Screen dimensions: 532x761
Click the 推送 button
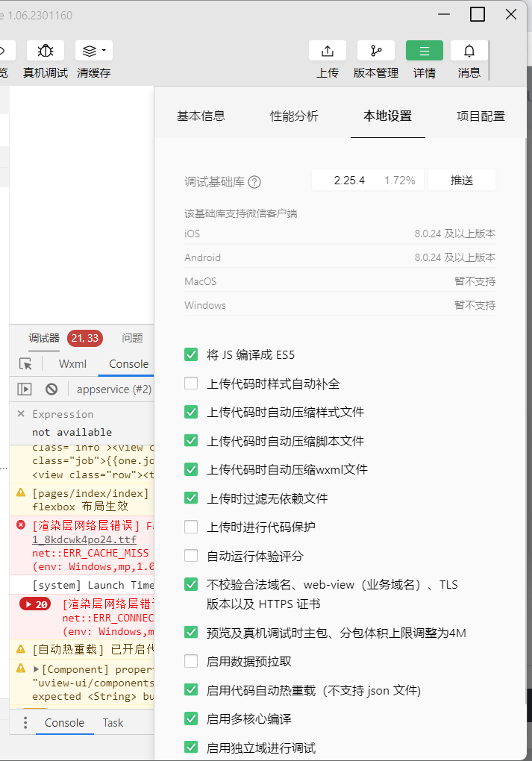[462, 180]
